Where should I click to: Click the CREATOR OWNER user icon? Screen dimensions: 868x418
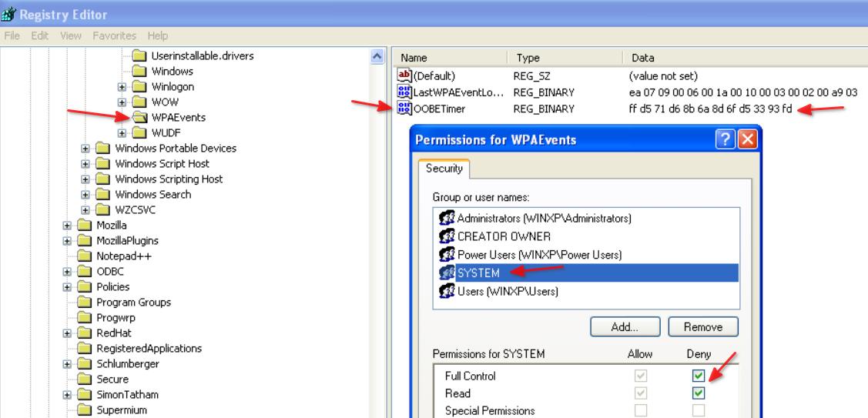(x=447, y=236)
